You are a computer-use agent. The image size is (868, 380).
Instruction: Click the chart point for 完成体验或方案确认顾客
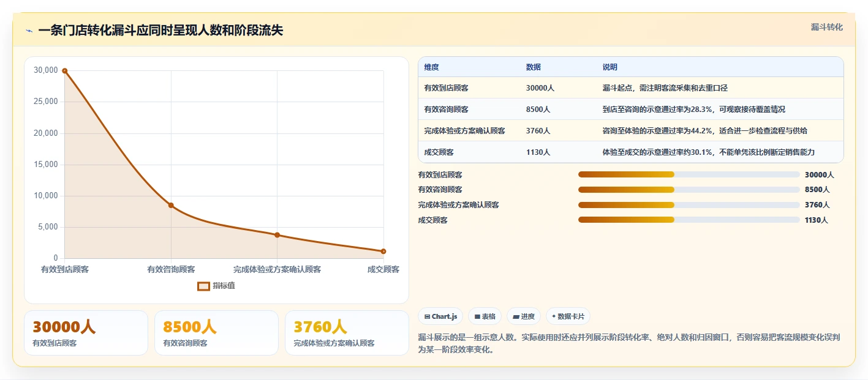tap(277, 235)
